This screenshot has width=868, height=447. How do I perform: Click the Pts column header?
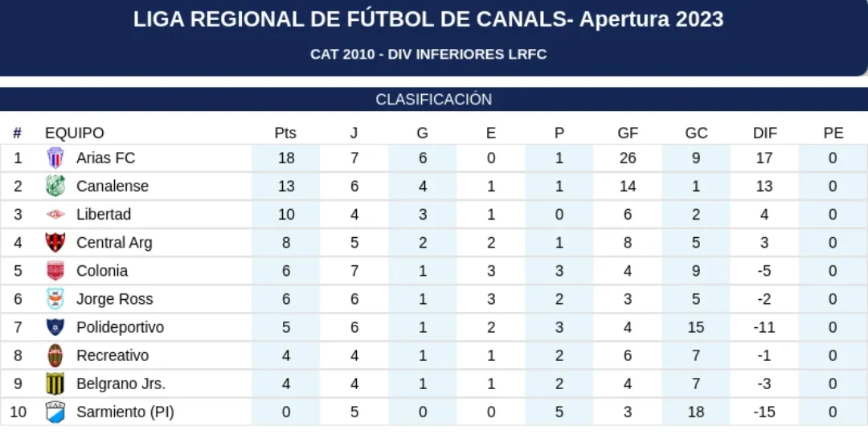285,133
